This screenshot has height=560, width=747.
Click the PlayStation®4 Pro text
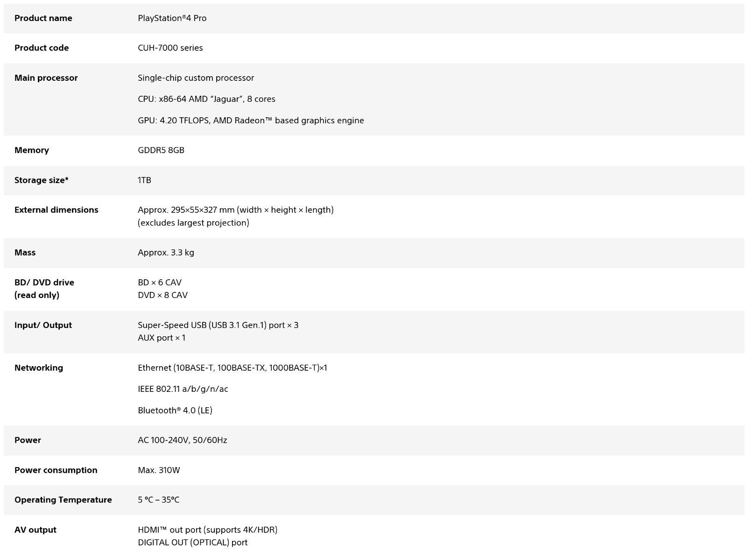pos(172,18)
